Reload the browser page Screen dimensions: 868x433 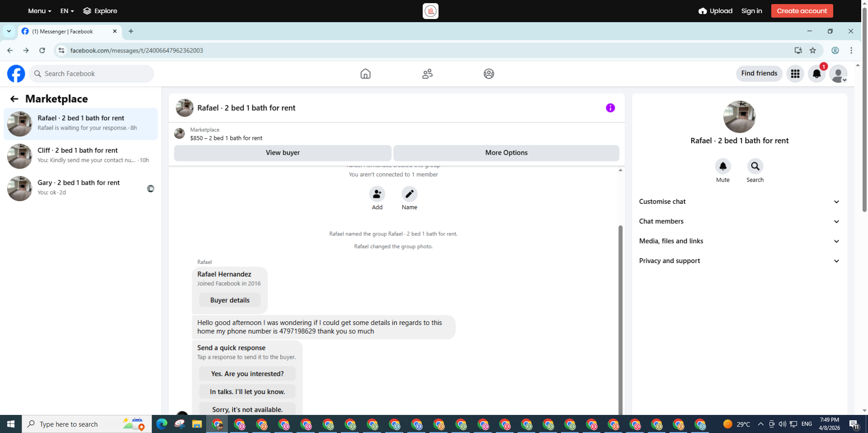[42, 51]
